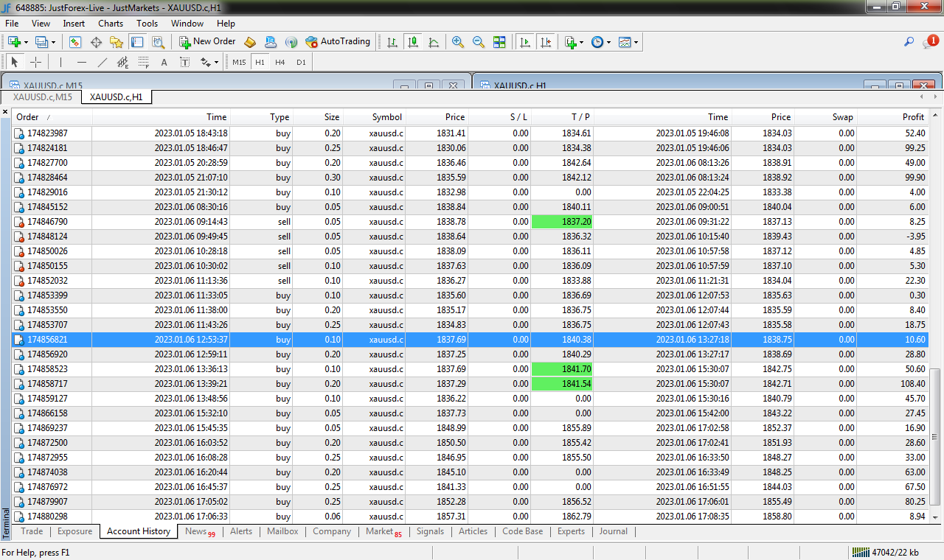Viewport: 944px width, 560px height.
Task: Tile chart windows icon
Action: pos(499,42)
